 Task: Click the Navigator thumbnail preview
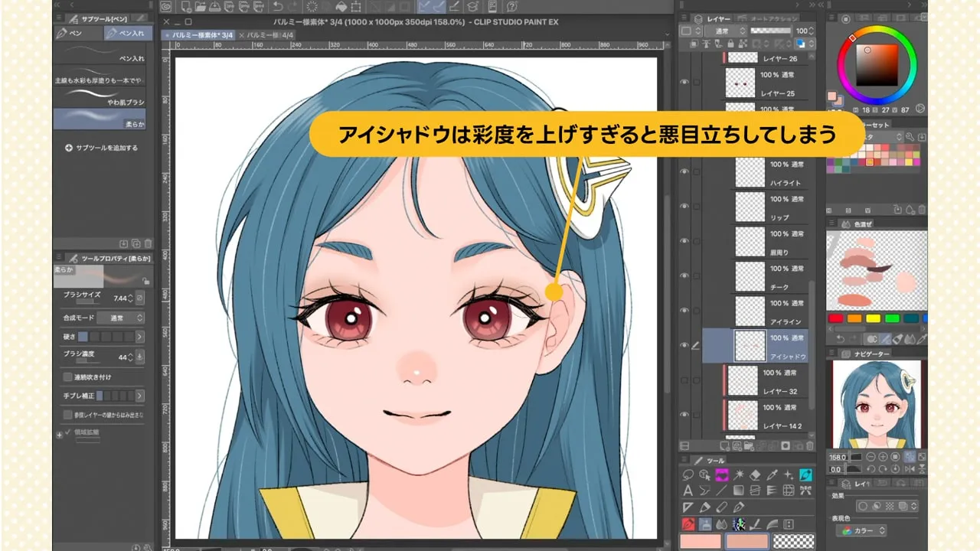point(877,404)
